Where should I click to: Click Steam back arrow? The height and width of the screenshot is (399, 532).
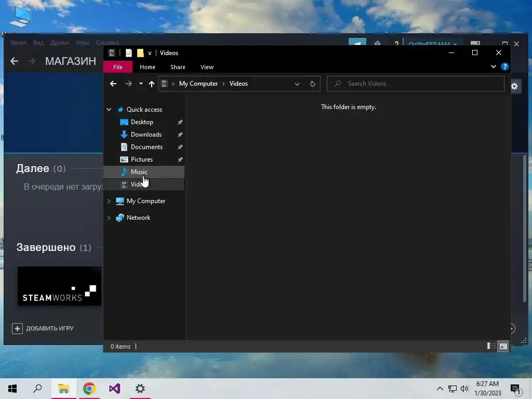(x=14, y=61)
